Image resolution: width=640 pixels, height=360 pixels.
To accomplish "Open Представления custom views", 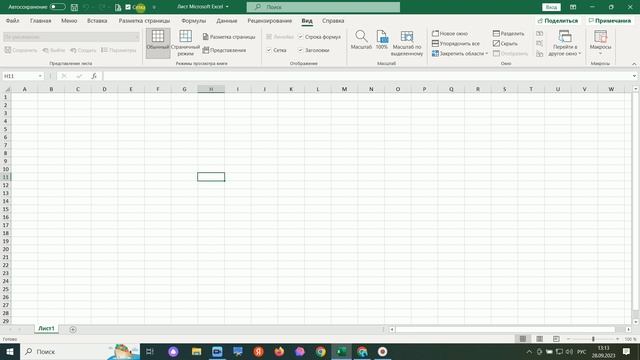I will click(224, 50).
